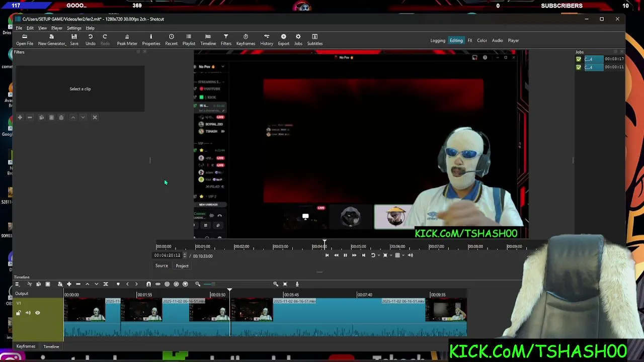The width and height of the screenshot is (644, 362).
Task: Open the Properties panel
Action: (151, 40)
